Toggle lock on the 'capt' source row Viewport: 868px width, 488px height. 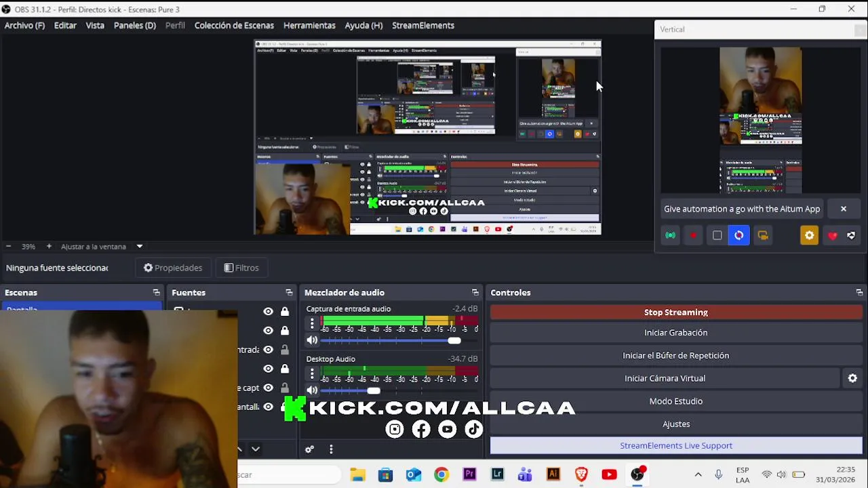click(x=285, y=388)
